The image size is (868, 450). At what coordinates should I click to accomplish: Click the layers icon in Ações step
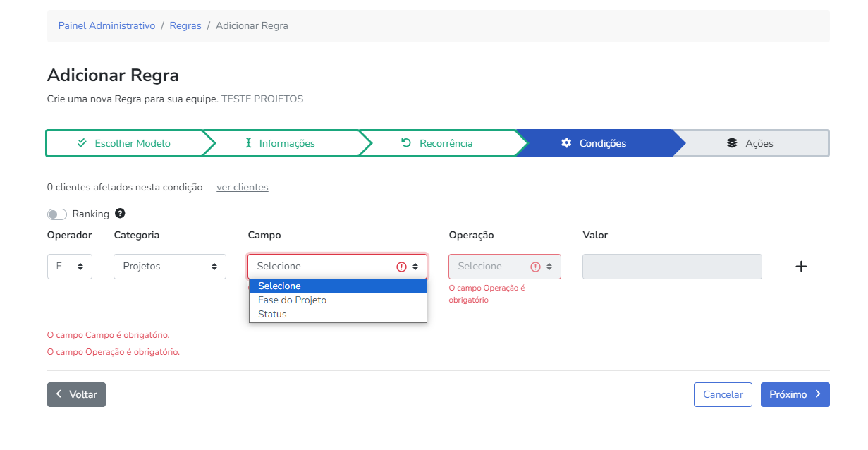(x=732, y=143)
